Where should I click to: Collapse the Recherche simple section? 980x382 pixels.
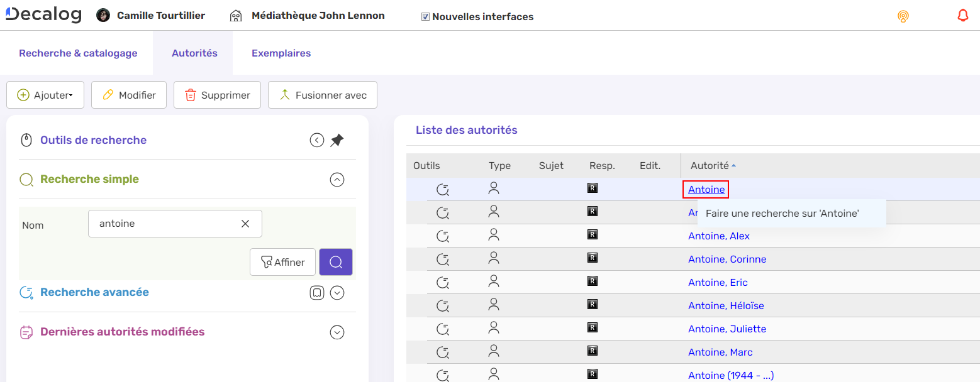pos(337,179)
